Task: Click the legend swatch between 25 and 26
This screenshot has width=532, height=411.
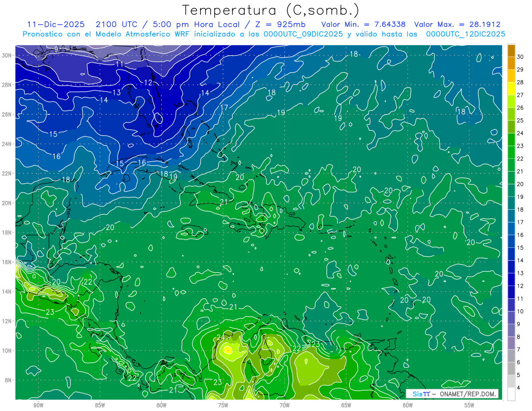Action: tap(511, 114)
